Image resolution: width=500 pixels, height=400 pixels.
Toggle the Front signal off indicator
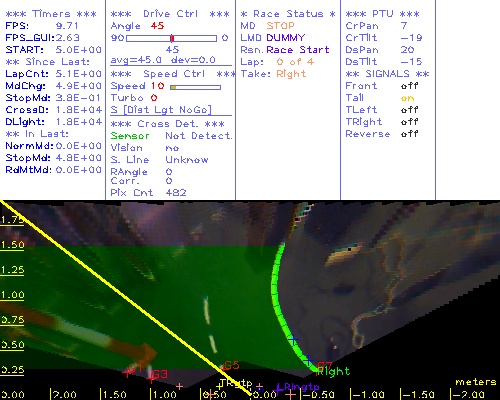409,86
